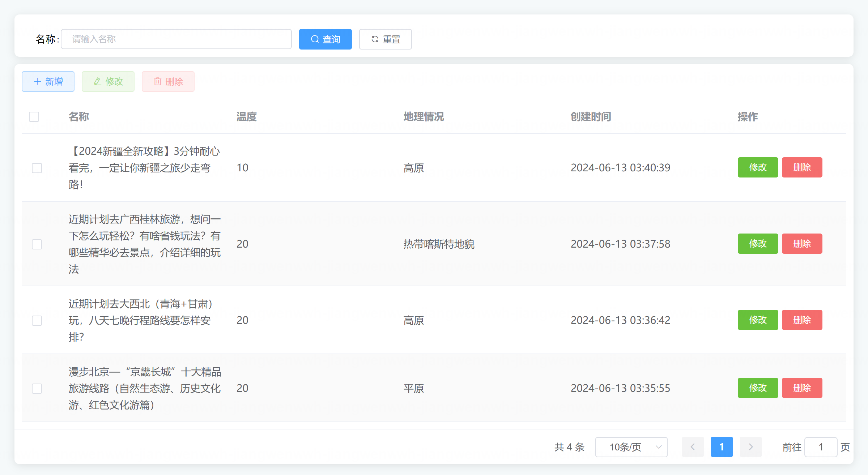
Task: Toggle the select-all header checkbox
Action: 34,117
